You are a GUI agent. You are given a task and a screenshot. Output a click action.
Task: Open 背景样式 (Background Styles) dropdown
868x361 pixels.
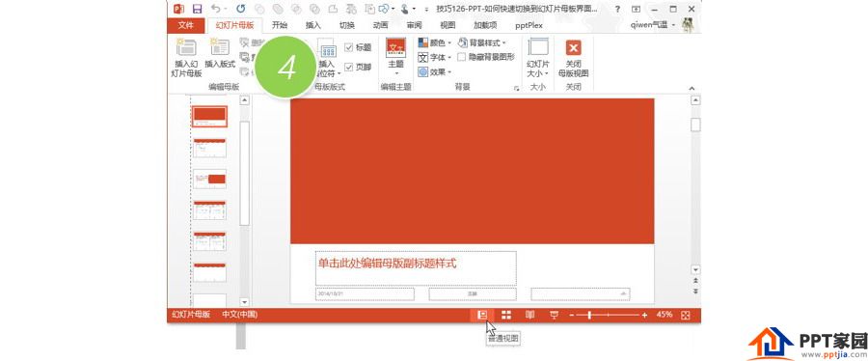point(481,42)
